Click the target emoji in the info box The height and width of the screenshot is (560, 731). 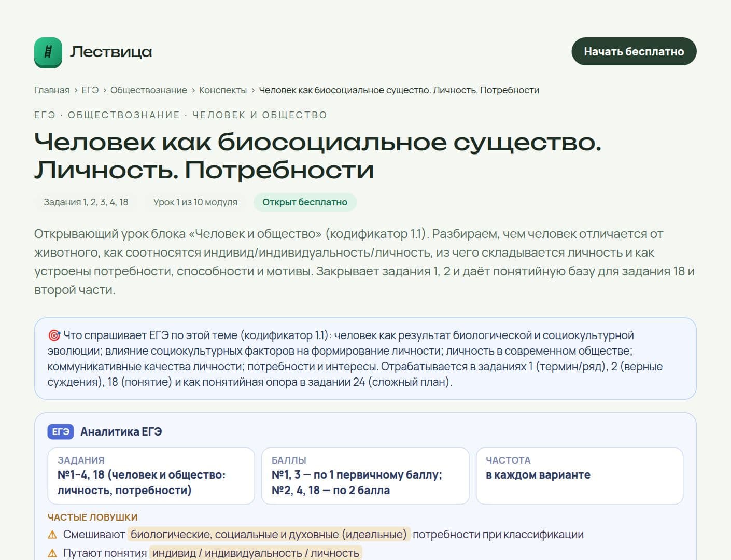pos(54,335)
